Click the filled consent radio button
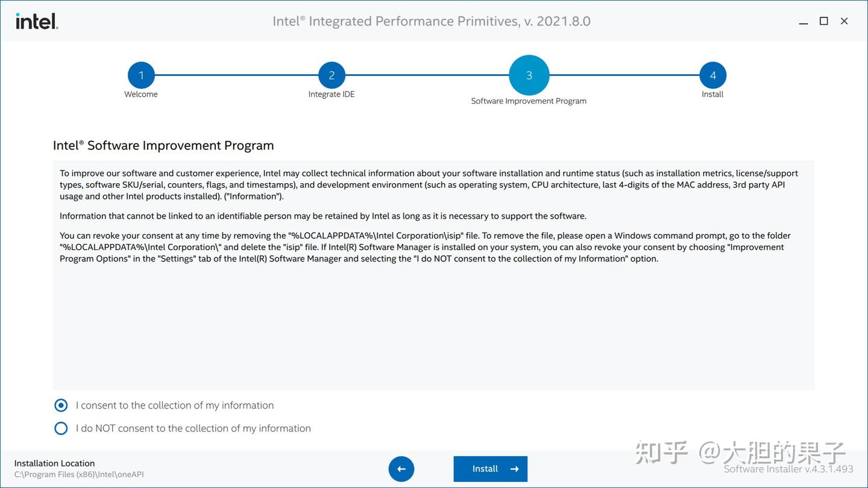 click(x=61, y=405)
